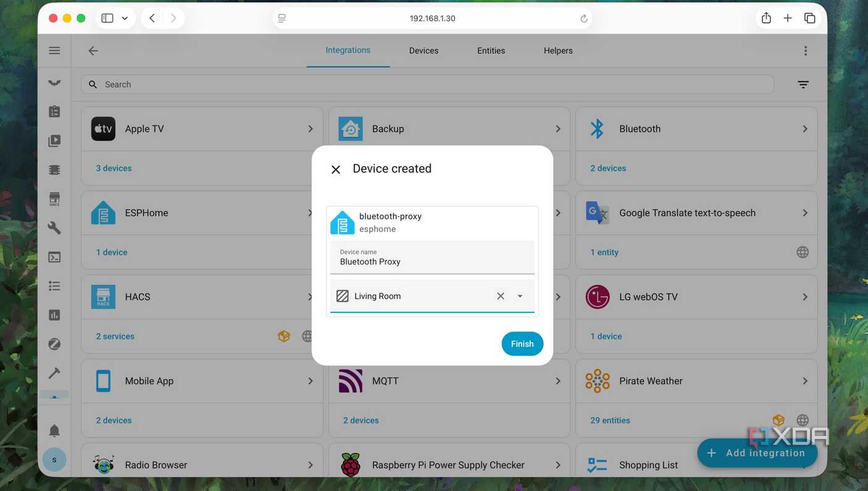Screen dimensions: 868x491
Task: Switch to the Integrations tab
Action: [348, 50]
